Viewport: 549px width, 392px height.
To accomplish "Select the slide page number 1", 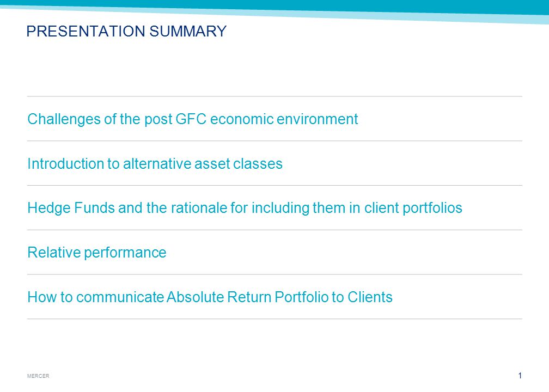I will tap(520, 376).
